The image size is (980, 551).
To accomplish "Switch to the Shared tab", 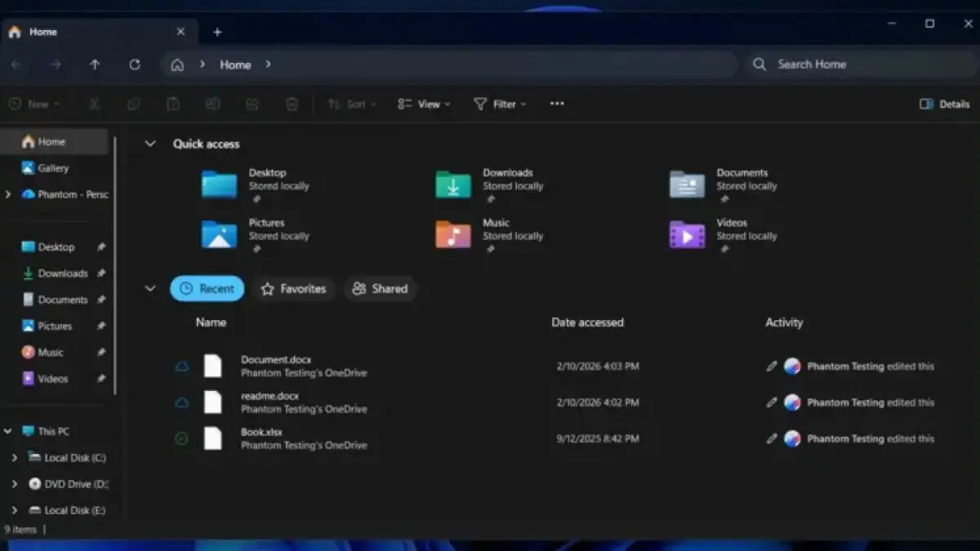I will tap(381, 289).
